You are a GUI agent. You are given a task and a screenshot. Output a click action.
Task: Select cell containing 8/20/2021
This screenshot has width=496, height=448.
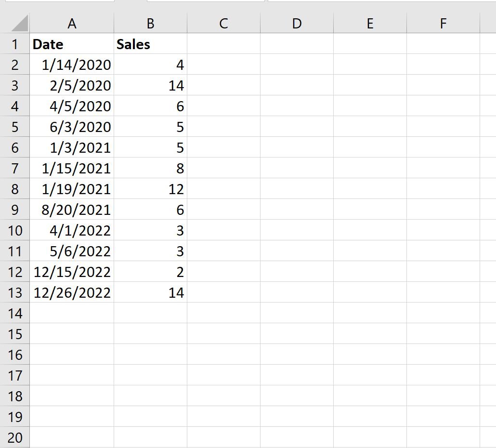72,210
